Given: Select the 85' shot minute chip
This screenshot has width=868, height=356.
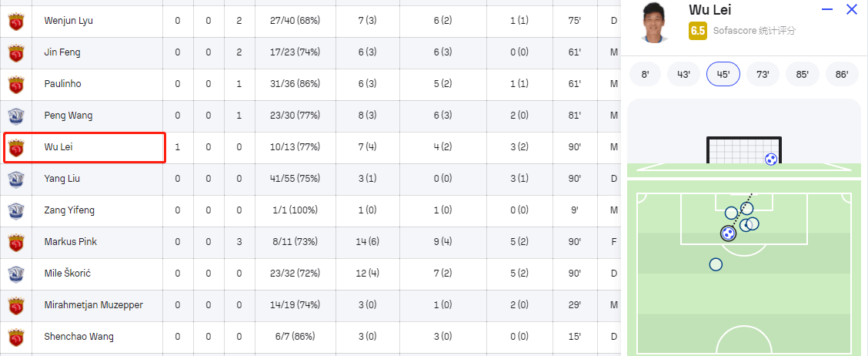Looking at the screenshot, I should coord(803,74).
